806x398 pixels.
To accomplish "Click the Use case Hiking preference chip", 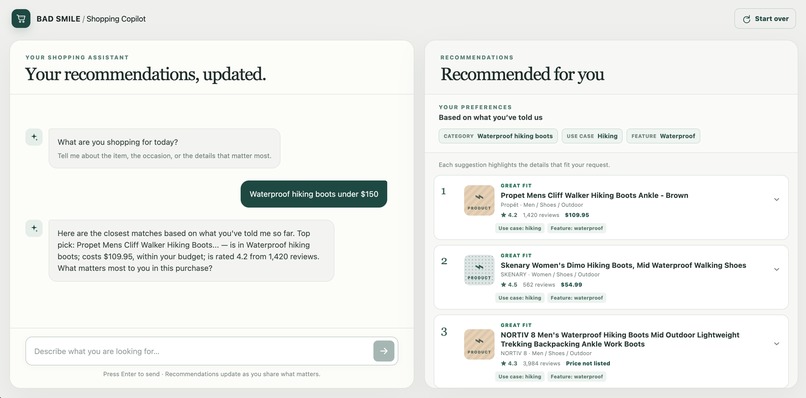I will pos(592,136).
